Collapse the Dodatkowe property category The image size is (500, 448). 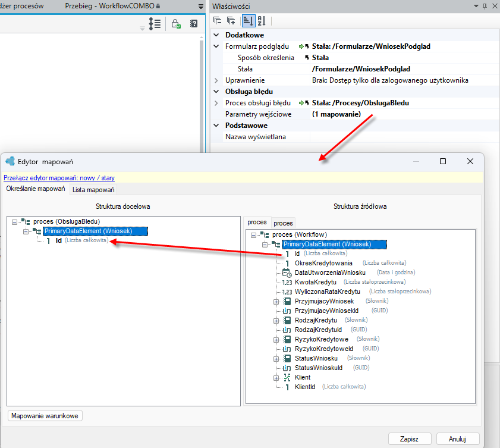tap(216, 35)
